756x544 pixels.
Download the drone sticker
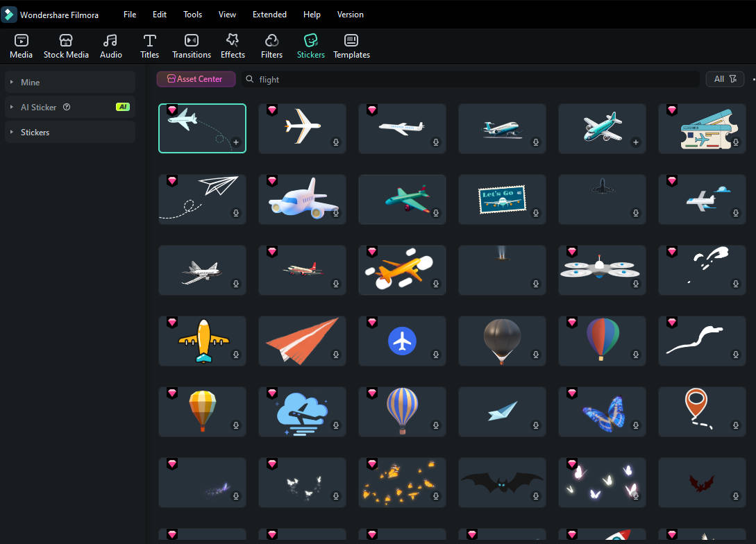click(636, 284)
